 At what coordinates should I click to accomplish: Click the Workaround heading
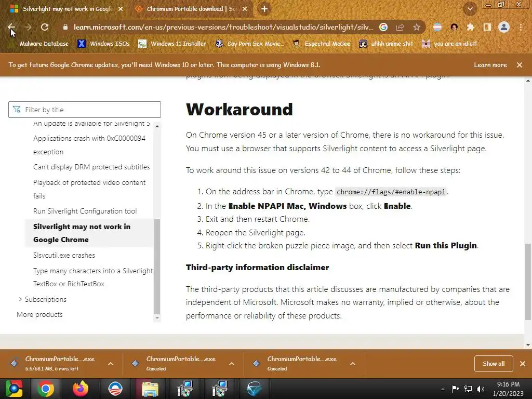click(239, 109)
